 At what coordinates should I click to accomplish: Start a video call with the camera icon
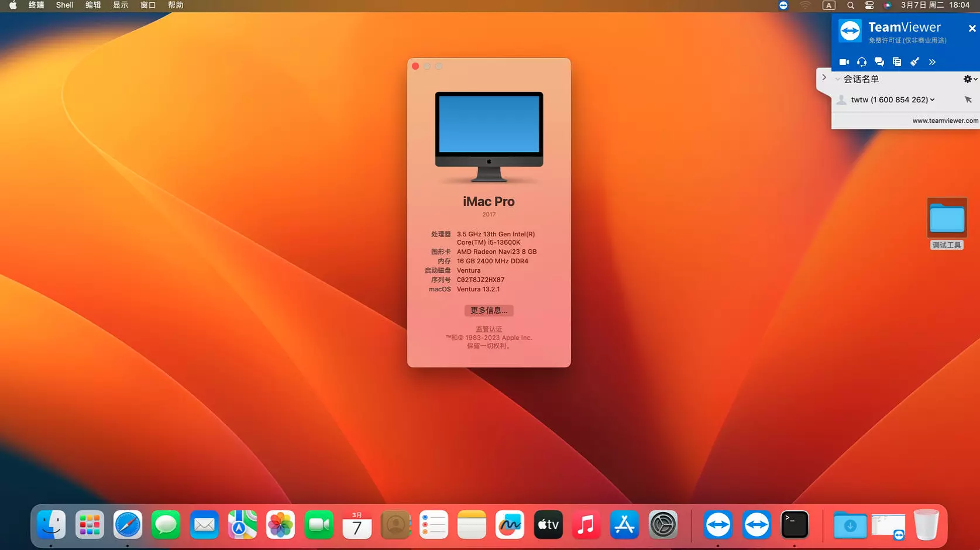click(x=844, y=61)
